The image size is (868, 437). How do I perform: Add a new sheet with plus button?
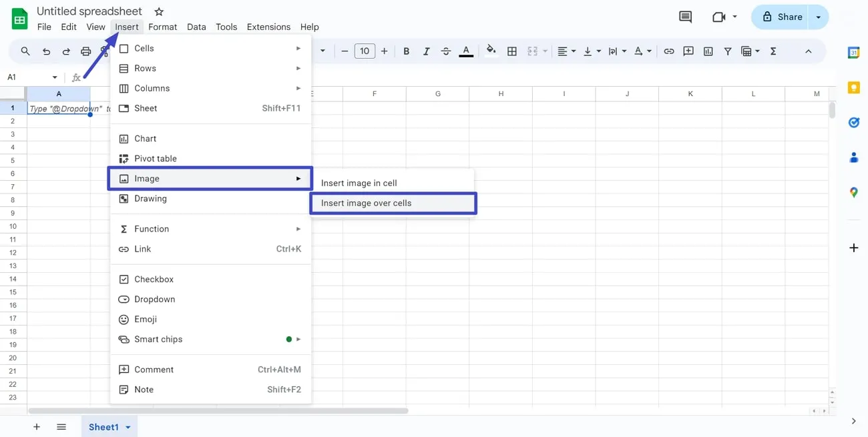coord(37,427)
